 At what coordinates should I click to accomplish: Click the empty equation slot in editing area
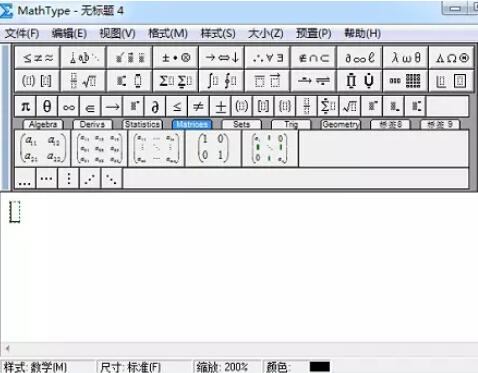pyautogui.click(x=15, y=212)
